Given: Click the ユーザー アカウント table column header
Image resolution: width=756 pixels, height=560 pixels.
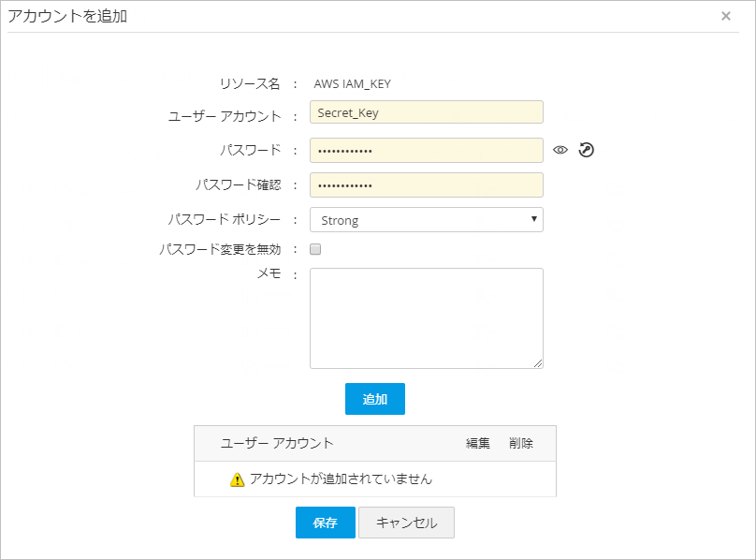Looking at the screenshot, I should pyautogui.click(x=277, y=444).
